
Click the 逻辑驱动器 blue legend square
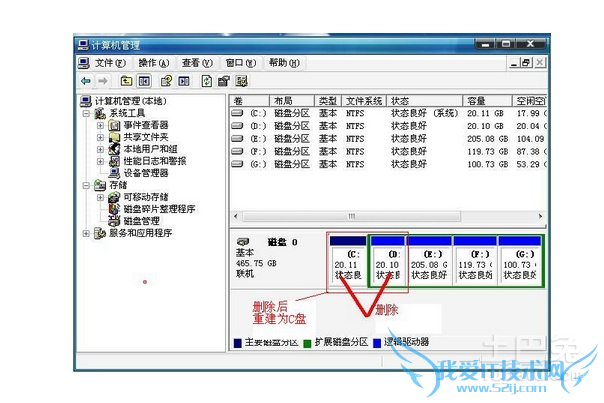tap(377, 343)
